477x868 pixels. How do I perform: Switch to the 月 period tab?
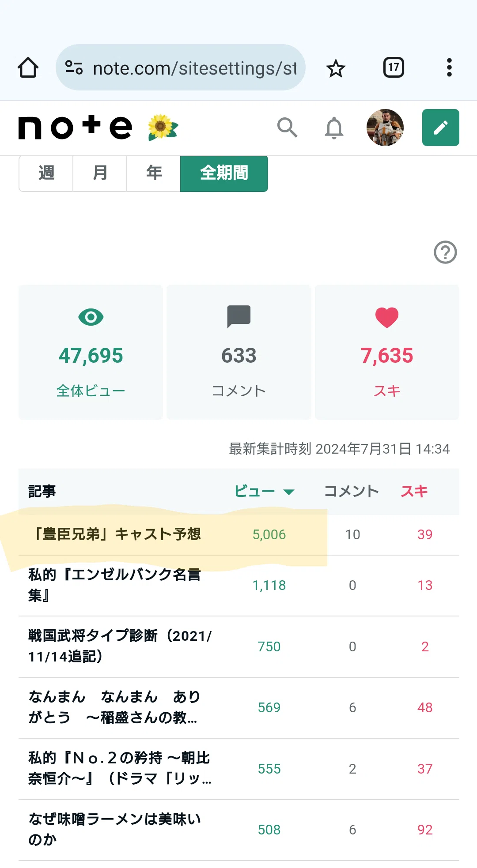coord(100,173)
